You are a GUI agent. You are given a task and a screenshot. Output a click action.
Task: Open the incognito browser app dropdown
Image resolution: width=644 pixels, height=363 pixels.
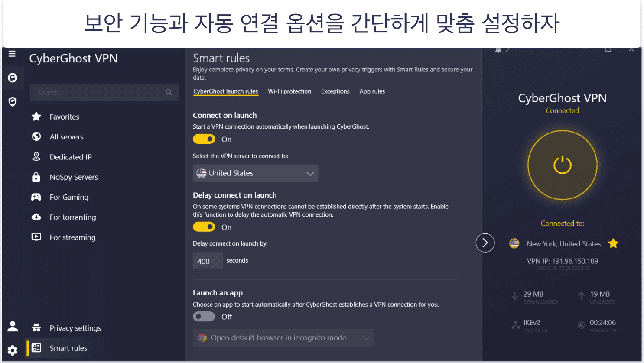tap(283, 338)
